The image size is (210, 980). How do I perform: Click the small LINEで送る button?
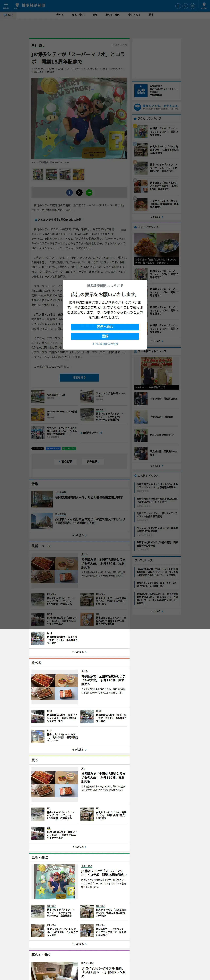69,449
